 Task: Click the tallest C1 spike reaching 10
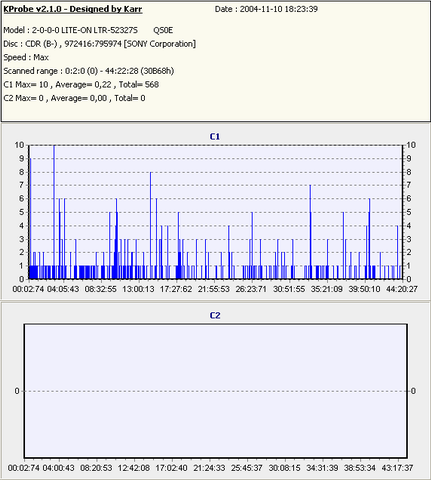54,212
